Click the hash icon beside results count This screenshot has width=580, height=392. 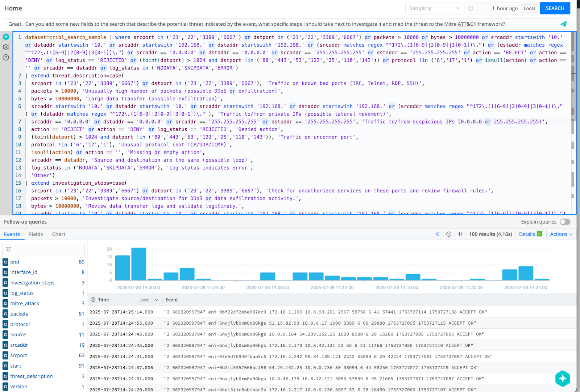pos(460,234)
